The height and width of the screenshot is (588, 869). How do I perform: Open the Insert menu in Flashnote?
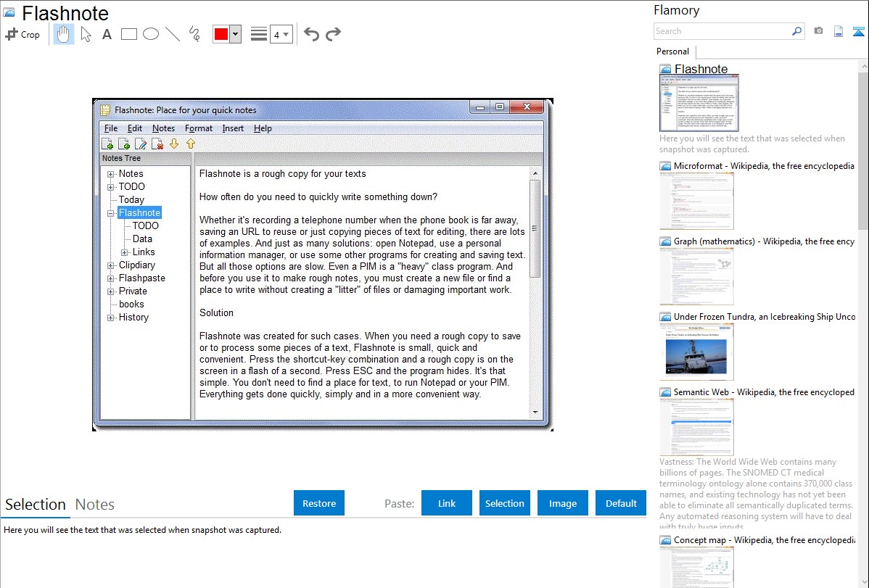click(233, 128)
